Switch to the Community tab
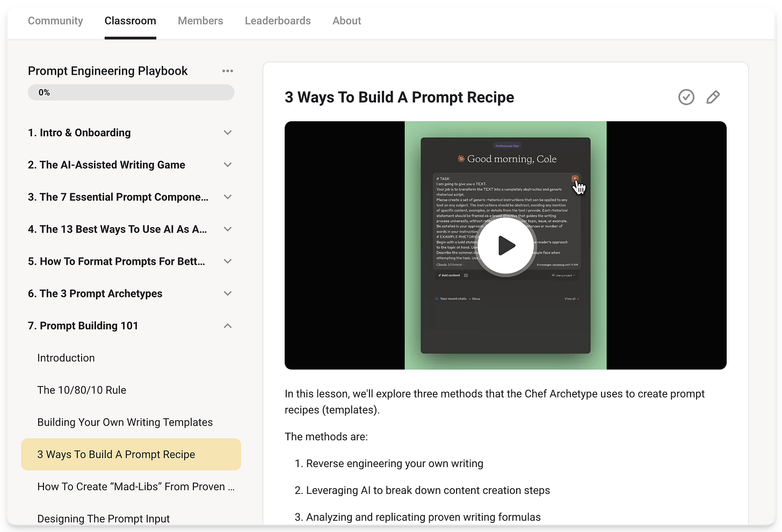782x532 pixels. point(55,21)
